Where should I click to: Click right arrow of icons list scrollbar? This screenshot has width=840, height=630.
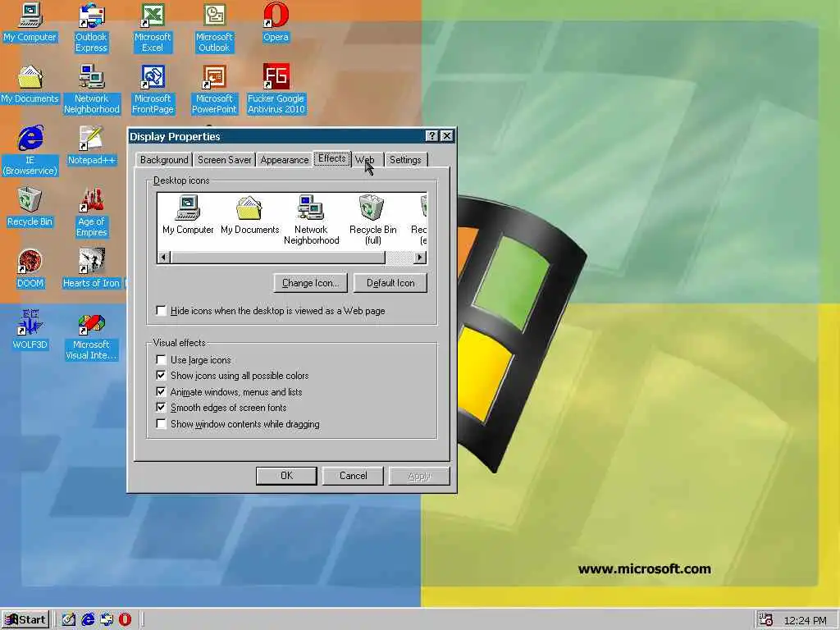pyautogui.click(x=421, y=257)
